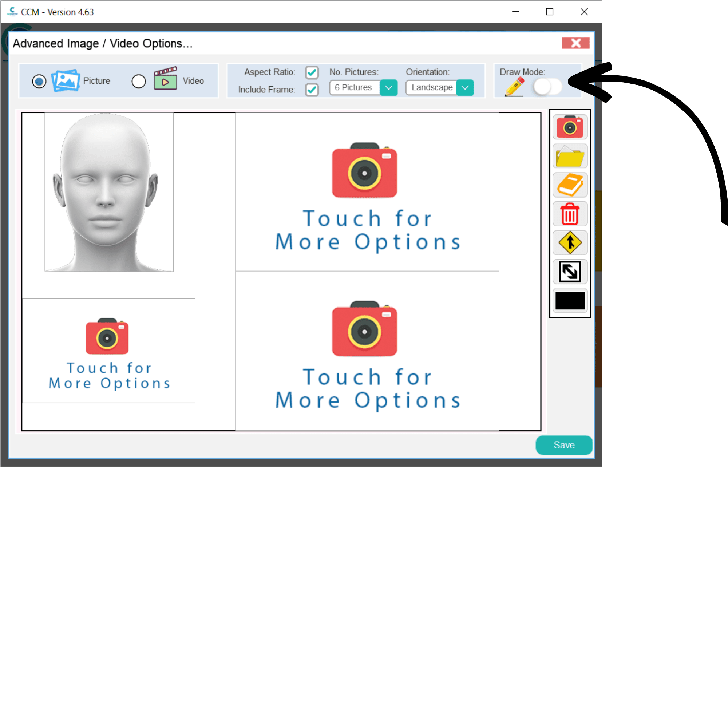Click the small bottom left camera placeholder slot
This screenshot has height=728, width=728.
point(109,351)
